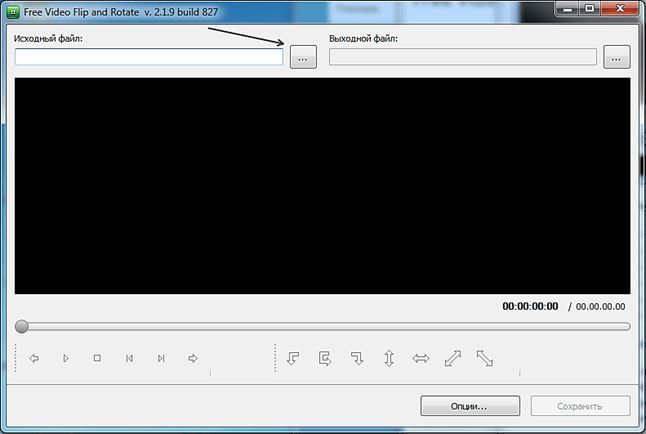Click the rotate left 90 degrees icon
The width and height of the screenshot is (646, 434).
tap(293, 358)
